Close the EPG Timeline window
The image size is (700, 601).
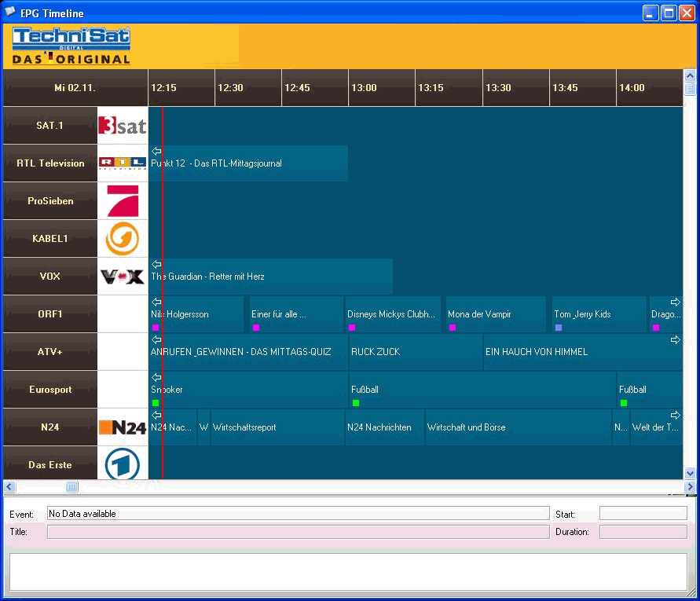(687, 13)
